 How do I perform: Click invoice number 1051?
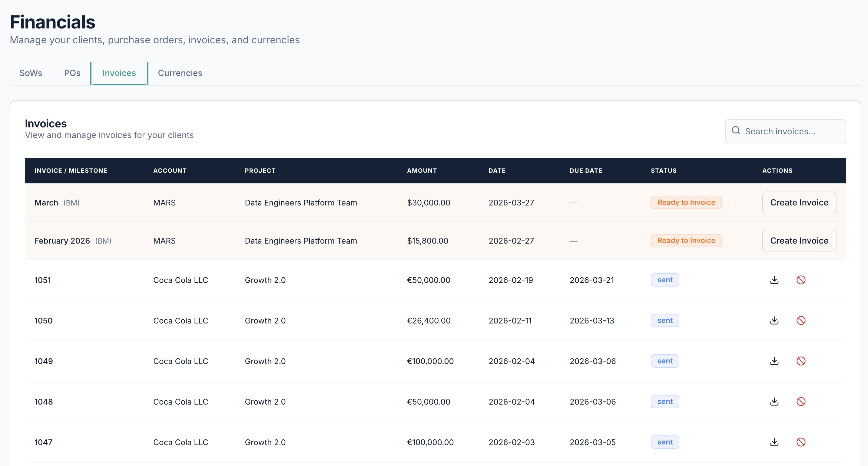coord(42,280)
